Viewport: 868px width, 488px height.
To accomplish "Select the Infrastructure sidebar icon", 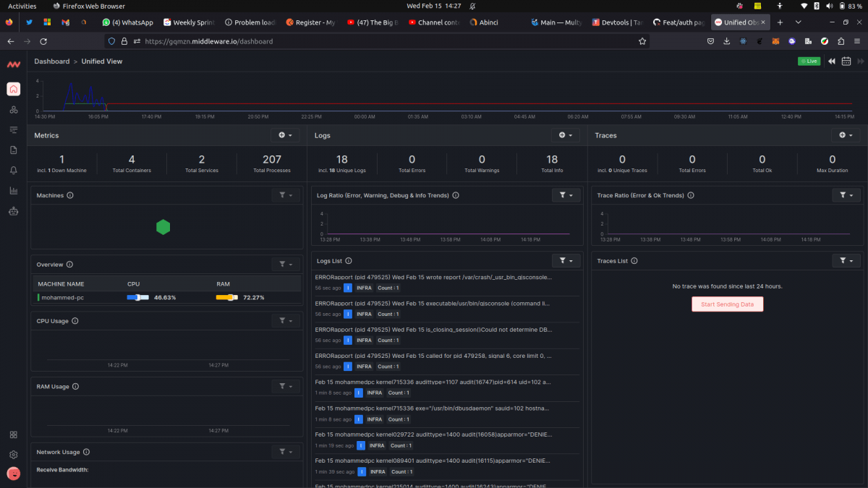I will [13, 110].
